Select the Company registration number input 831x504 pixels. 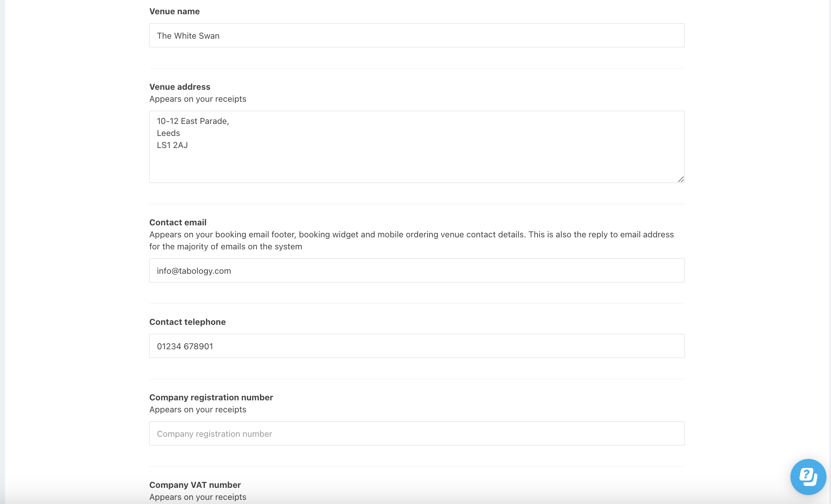pos(417,433)
